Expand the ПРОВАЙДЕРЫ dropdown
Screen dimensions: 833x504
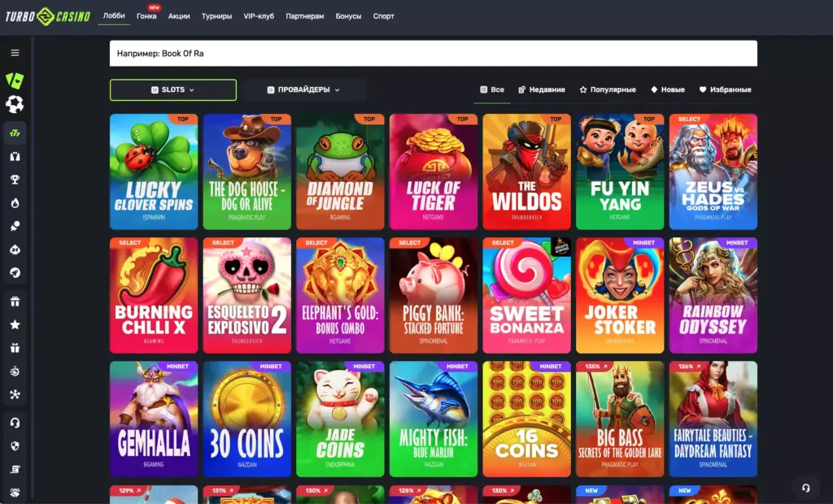(304, 89)
